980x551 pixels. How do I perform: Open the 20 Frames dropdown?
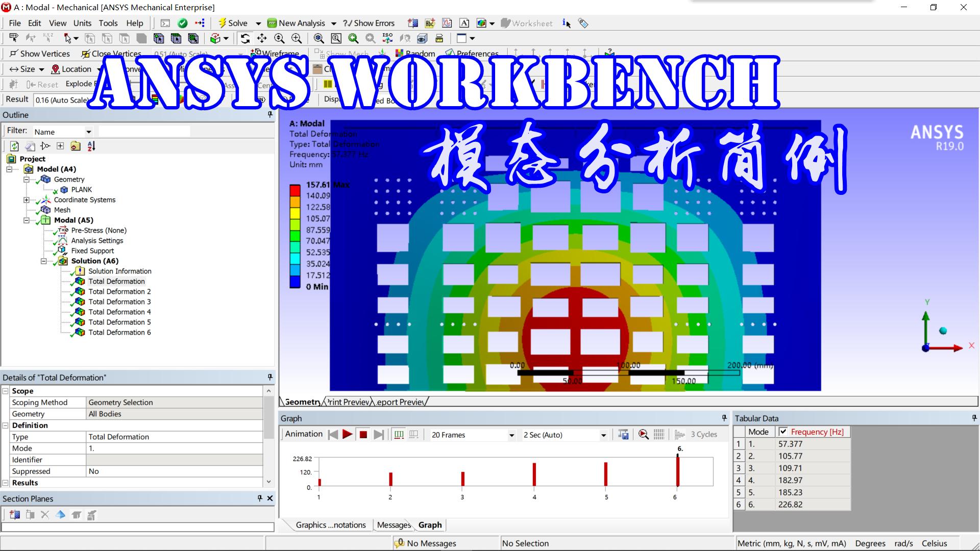(512, 435)
